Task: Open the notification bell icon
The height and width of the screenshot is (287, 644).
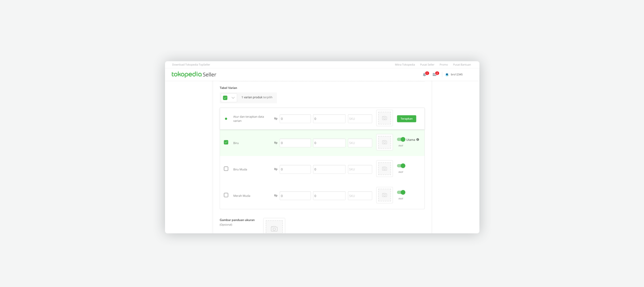Action: click(424, 75)
